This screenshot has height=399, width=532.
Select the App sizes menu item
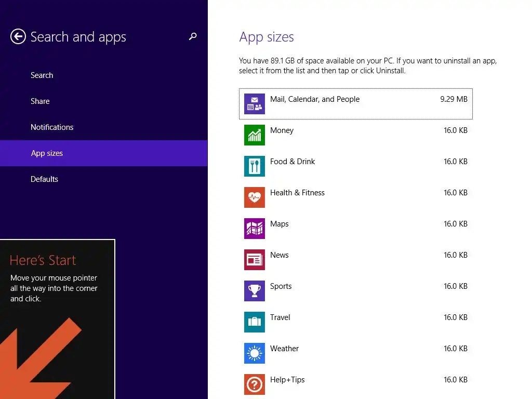click(104, 153)
